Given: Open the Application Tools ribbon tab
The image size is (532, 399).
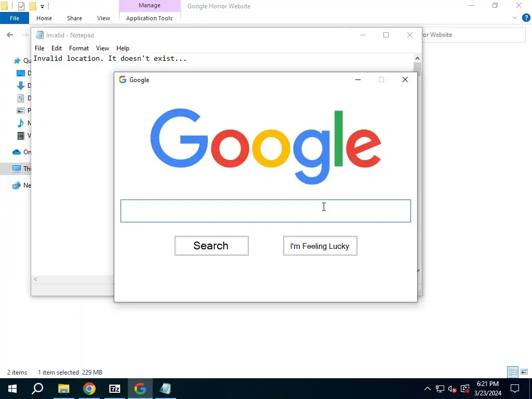Looking at the screenshot, I should [149, 18].
